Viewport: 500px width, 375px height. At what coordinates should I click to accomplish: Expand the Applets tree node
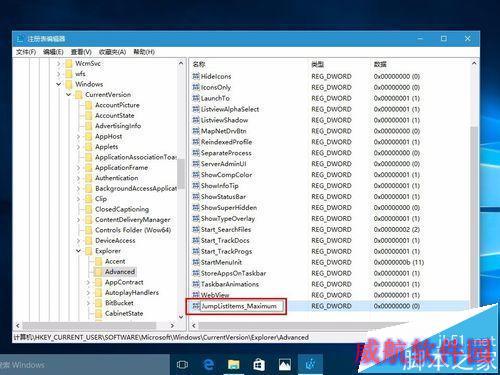(79, 147)
